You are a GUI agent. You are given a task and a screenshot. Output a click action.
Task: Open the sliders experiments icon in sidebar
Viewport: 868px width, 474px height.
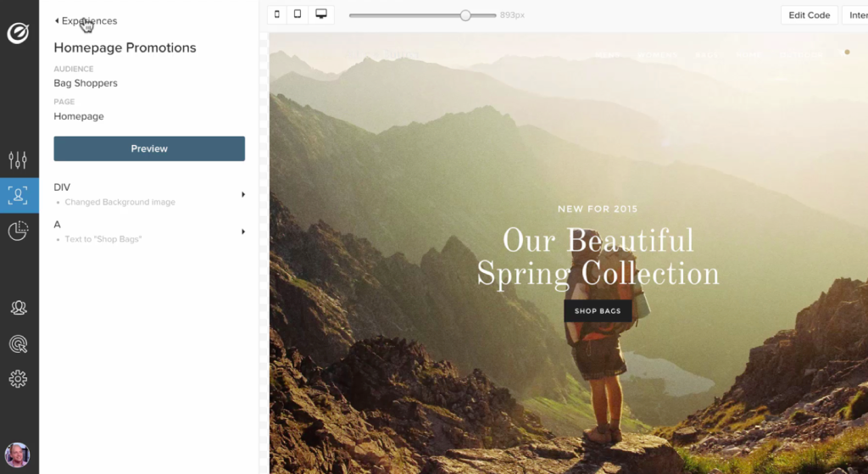(18, 159)
